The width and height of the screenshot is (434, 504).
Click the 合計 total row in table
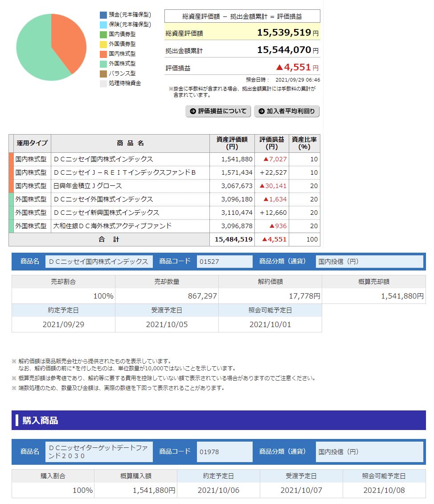tap(109, 239)
